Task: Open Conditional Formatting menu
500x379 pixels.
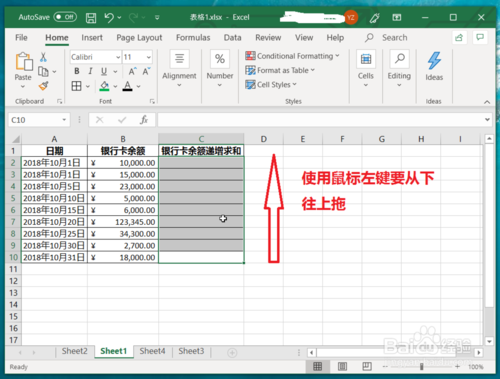Action: tap(292, 56)
